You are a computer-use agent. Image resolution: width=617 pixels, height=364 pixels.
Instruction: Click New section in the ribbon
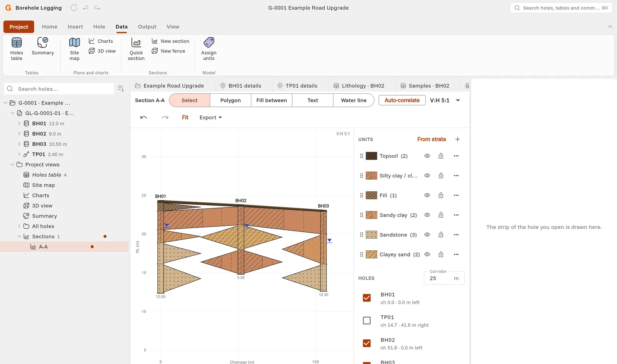click(170, 41)
